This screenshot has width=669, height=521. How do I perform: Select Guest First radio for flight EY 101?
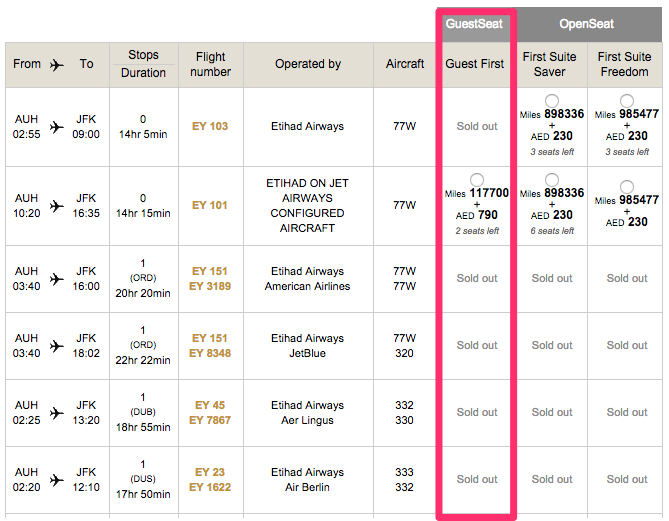tap(476, 181)
